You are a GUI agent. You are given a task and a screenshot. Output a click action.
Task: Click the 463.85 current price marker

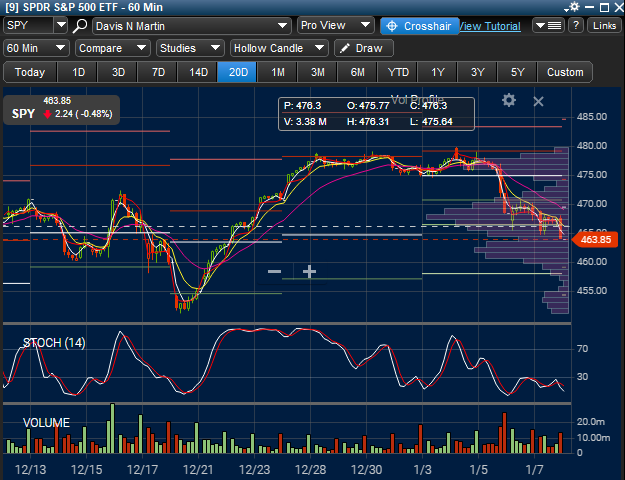coord(595,240)
